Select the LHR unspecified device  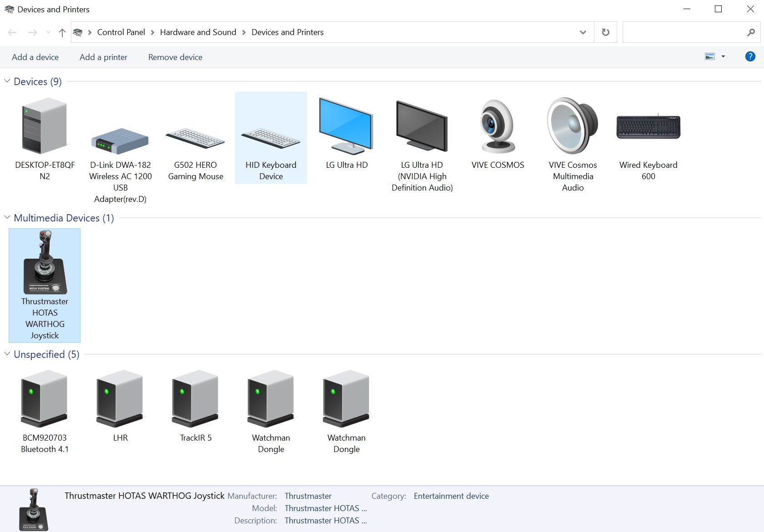tap(120, 405)
